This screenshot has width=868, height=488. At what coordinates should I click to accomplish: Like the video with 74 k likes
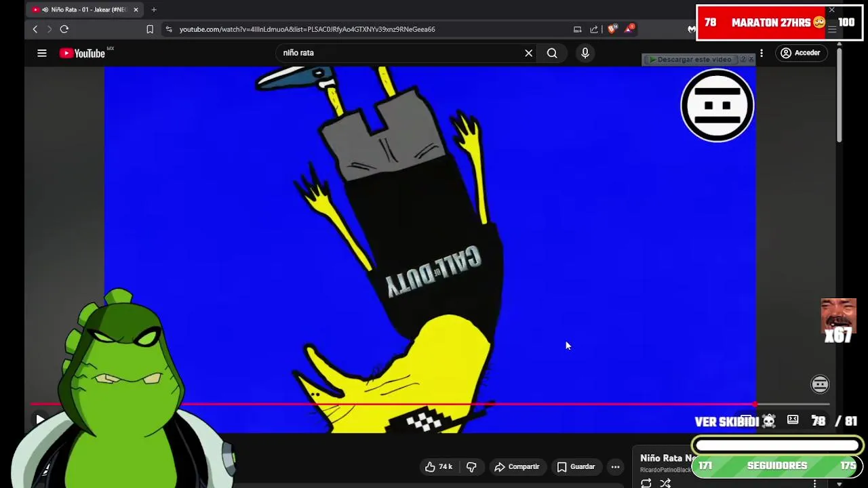tap(439, 466)
